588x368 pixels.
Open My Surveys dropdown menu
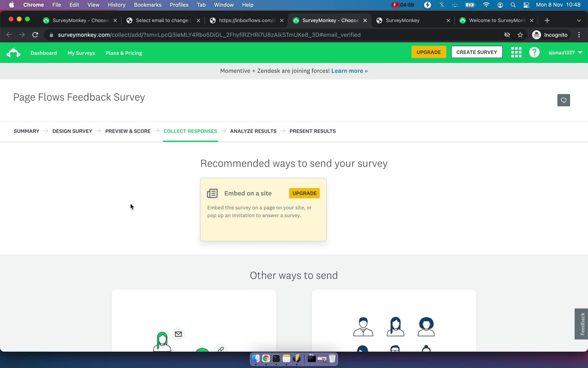[x=81, y=53]
